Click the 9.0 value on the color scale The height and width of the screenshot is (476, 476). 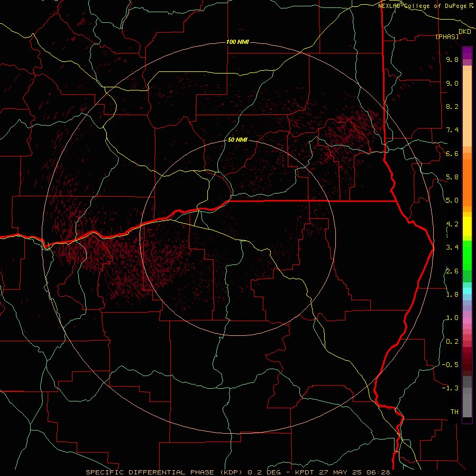tap(452, 83)
